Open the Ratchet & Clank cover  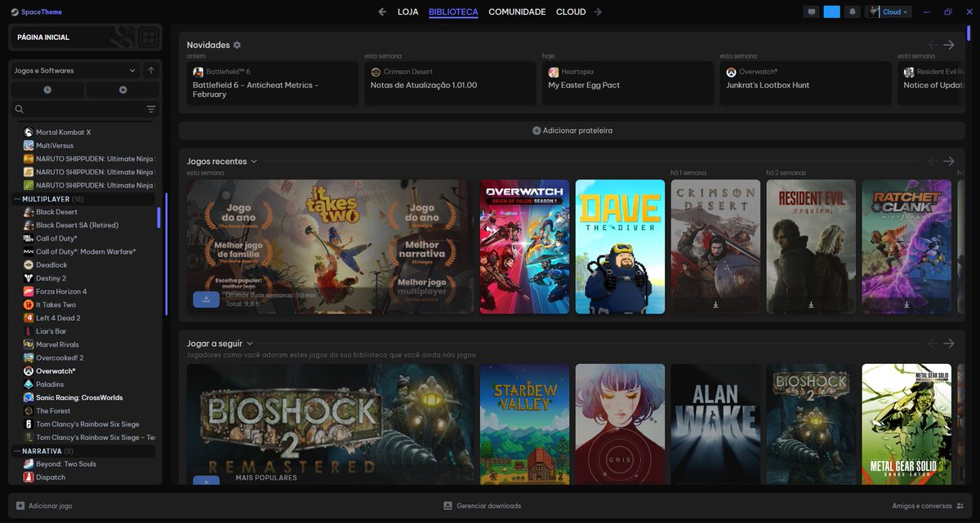(x=906, y=246)
